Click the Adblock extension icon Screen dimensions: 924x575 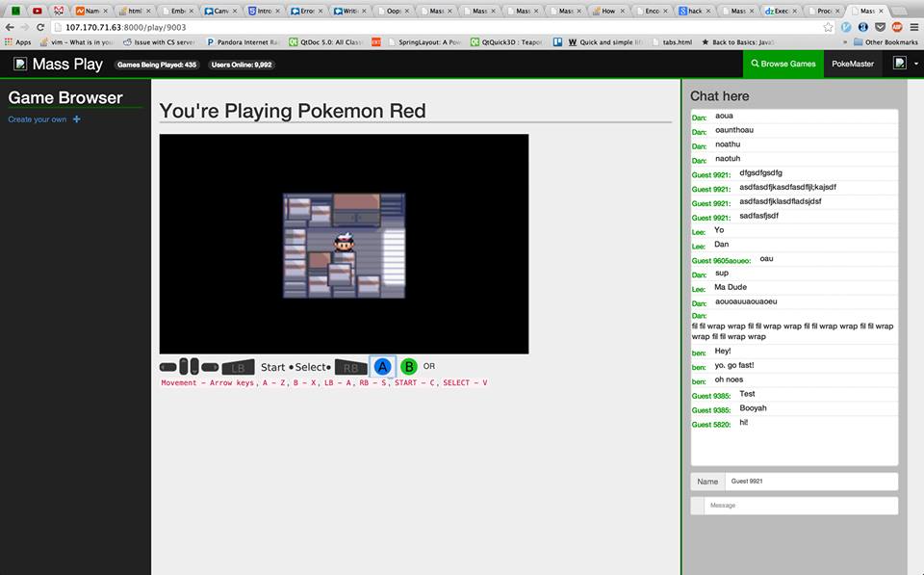pos(897,27)
